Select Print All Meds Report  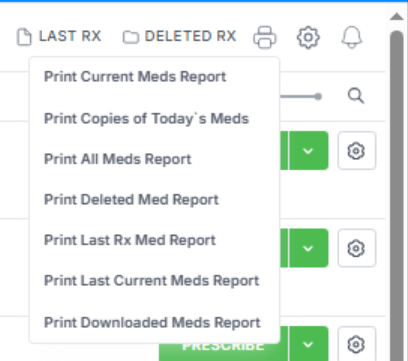(x=118, y=159)
